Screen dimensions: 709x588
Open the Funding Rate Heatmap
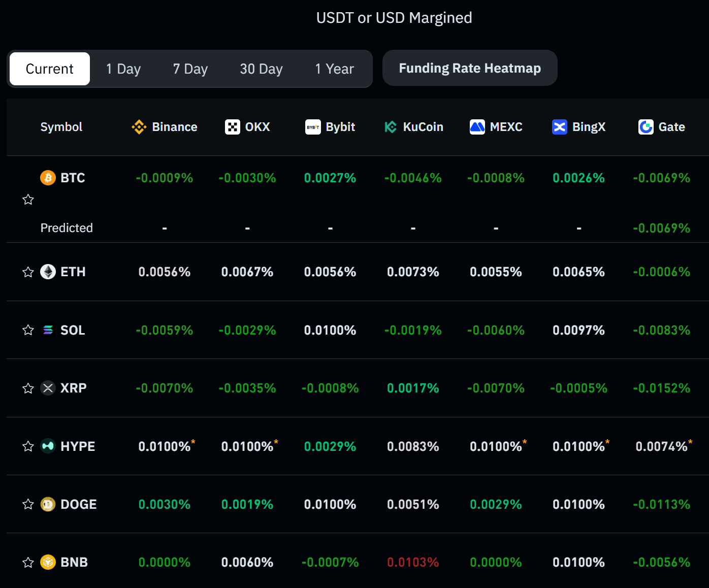tap(470, 68)
